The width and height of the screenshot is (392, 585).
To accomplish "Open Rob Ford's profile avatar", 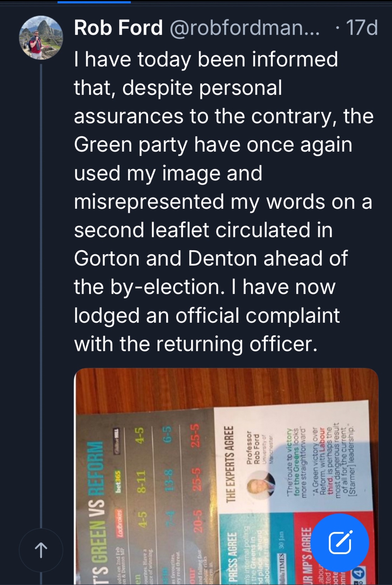I will click(x=41, y=37).
